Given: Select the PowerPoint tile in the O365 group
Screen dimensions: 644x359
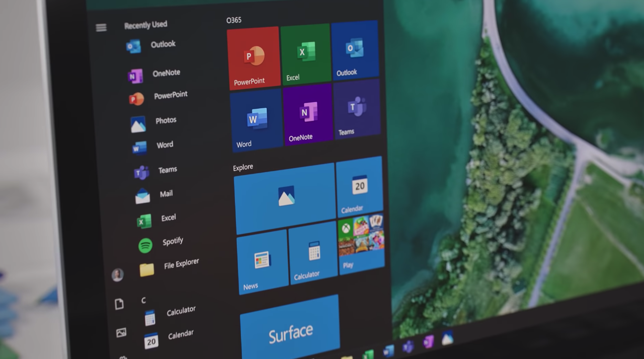Looking at the screenshot, I should tap(253, 55).
